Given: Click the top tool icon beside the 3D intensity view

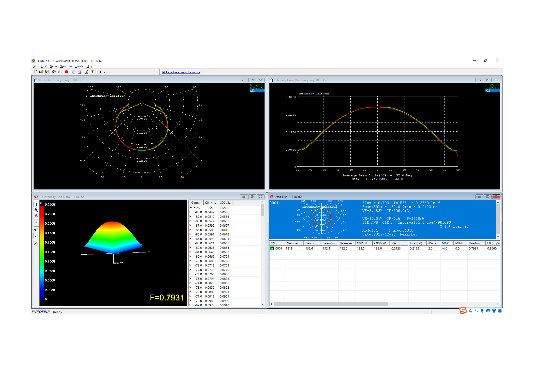Looking at the screenshot, I should 37,204.
